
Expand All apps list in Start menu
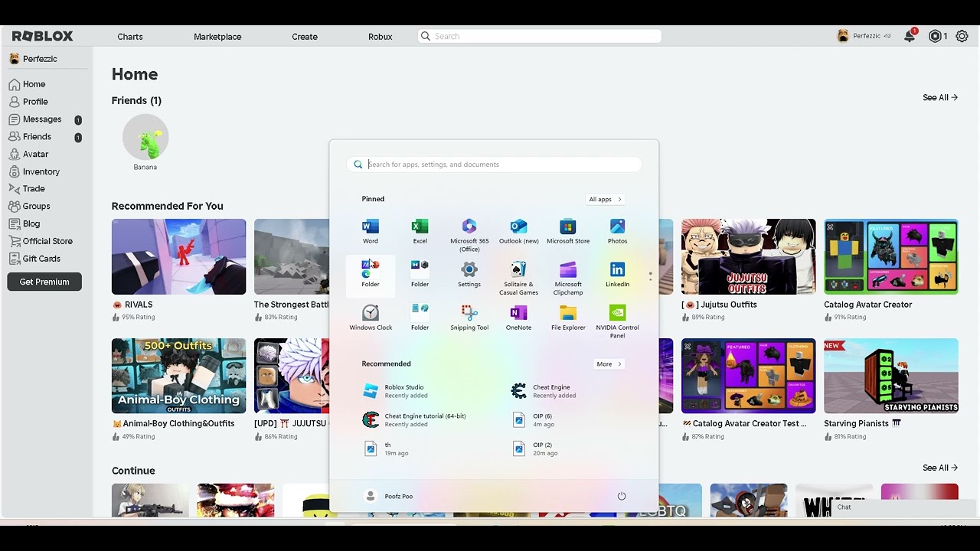tap(605, 199)
